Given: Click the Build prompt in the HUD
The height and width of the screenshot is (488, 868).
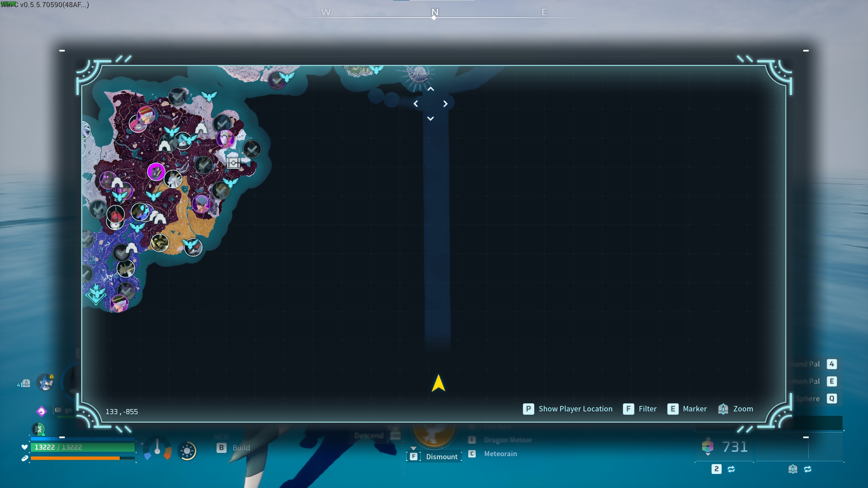Looking at the screenshot, I should (233, 448).
